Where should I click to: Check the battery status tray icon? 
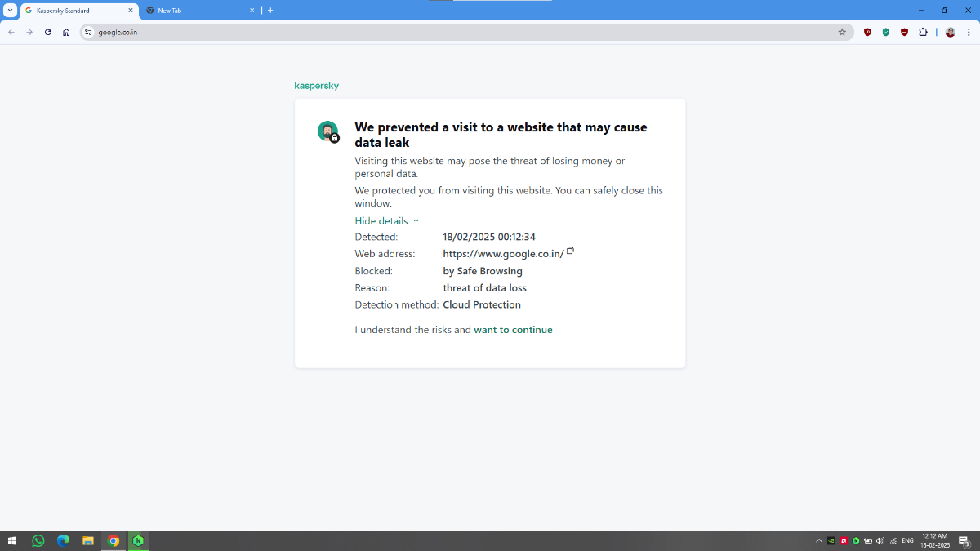(x=868, y=540)
